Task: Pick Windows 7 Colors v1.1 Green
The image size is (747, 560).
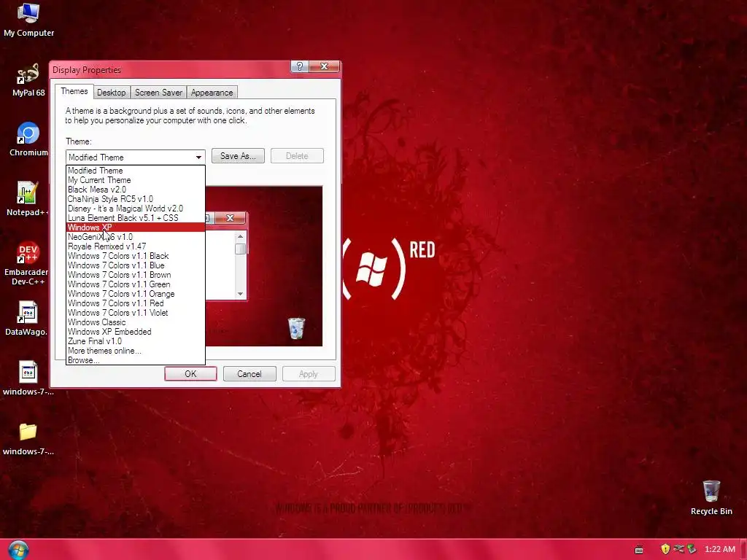Action: coord(135,284)
